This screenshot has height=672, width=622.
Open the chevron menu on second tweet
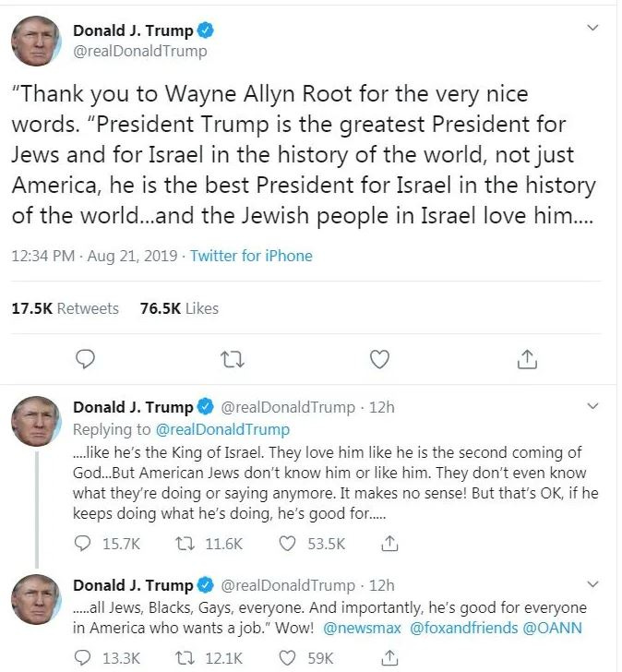click(592, 406)
